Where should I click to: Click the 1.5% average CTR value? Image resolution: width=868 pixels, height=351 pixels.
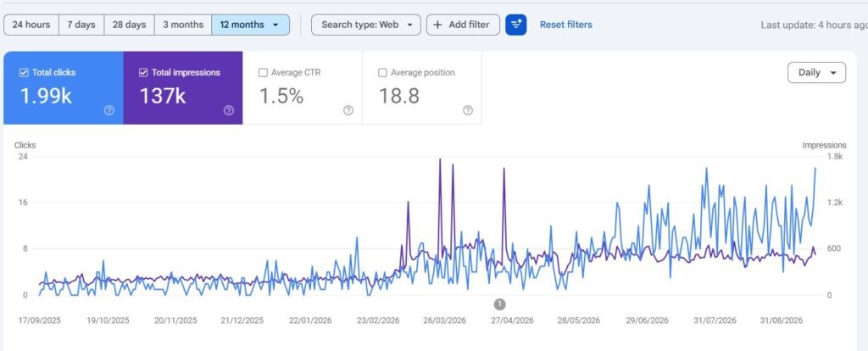281,96
